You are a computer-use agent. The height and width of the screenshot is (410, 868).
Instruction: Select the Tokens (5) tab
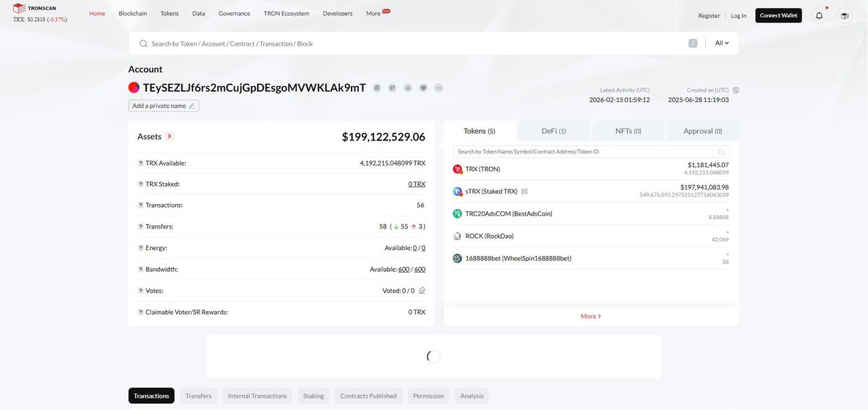click(x=480, y=131)
